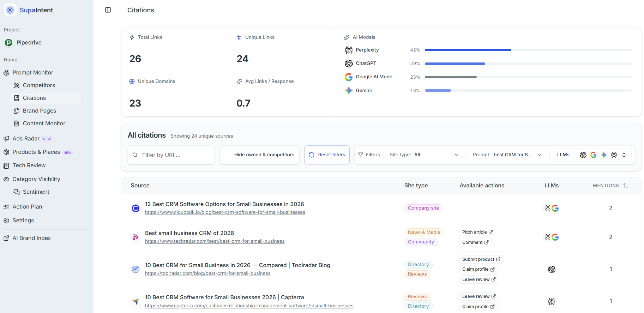Open Category Visibility page
The image size is (644, 313).
pos(36,179)
